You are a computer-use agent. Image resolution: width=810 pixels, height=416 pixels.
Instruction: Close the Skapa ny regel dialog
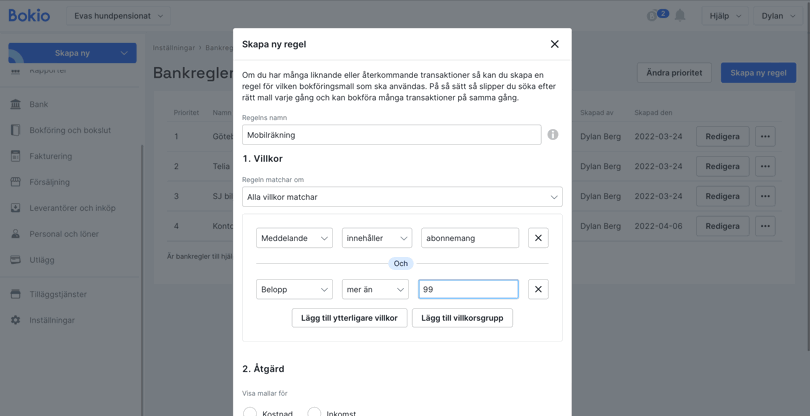click(x=554, y=44)
